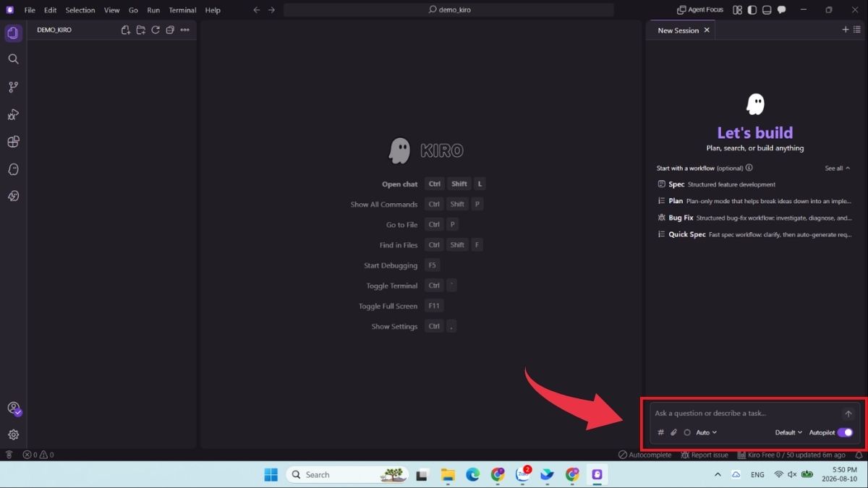
Task: Open the Help menu
Action: (x=213, y=10)
